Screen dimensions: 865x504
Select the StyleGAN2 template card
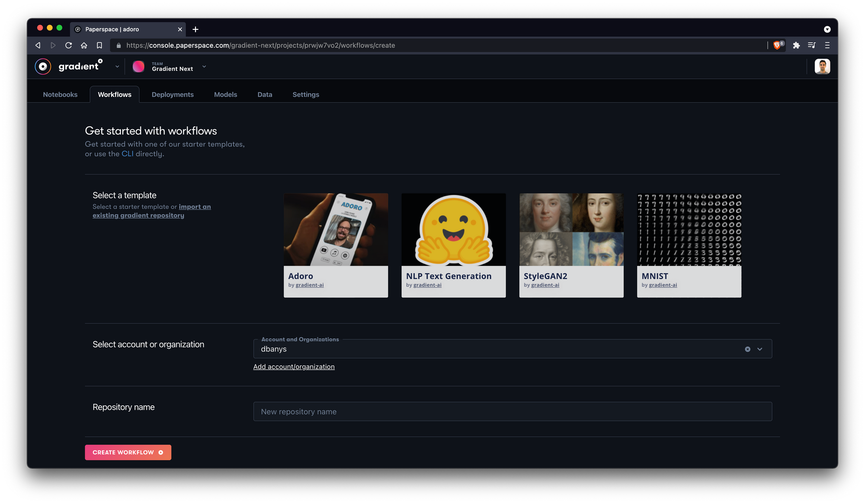pos(571,245)
